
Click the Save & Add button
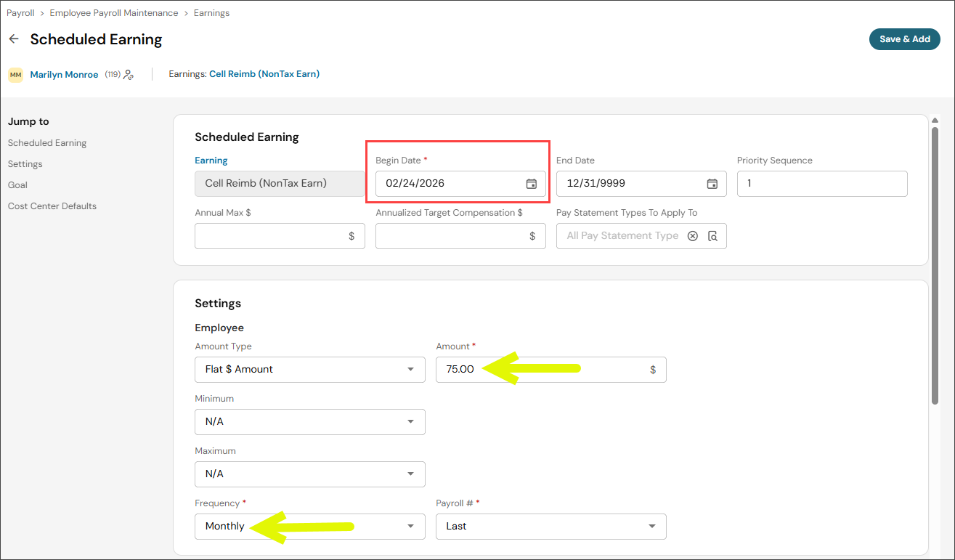click(905, 39)
